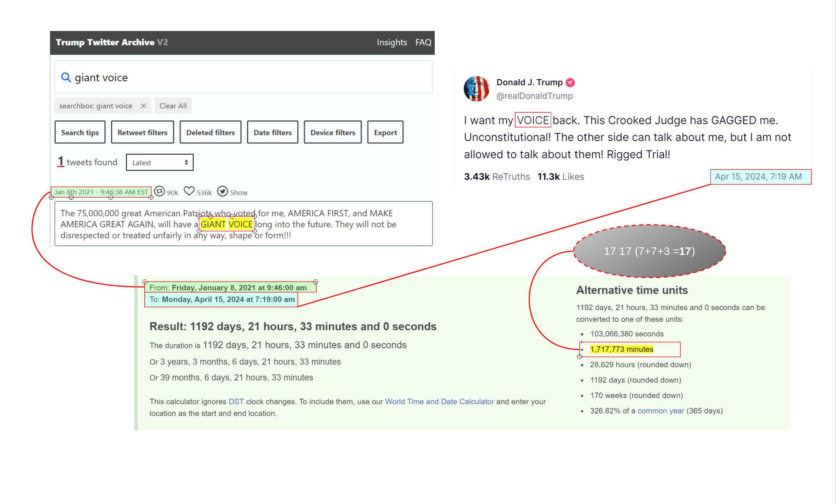Click '11.3k Likes' count
Viewport: 836px width, 504px height.
(561, 177)
